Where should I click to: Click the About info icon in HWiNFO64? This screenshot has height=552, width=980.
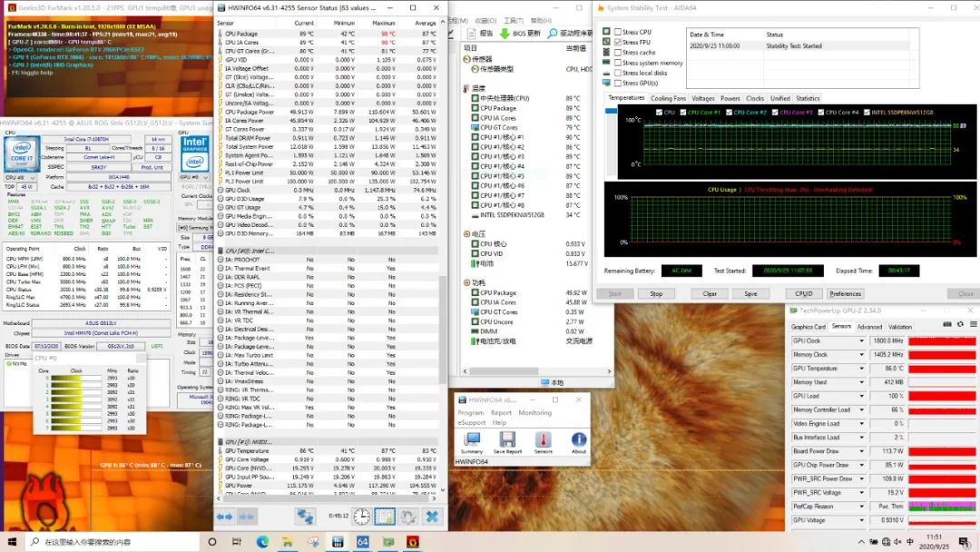(x=578, y=439)
